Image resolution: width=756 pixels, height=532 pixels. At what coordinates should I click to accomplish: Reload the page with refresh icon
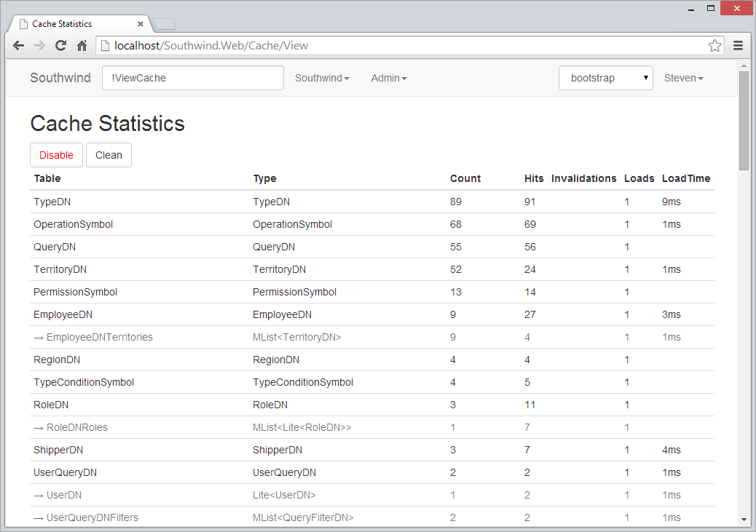61,46
